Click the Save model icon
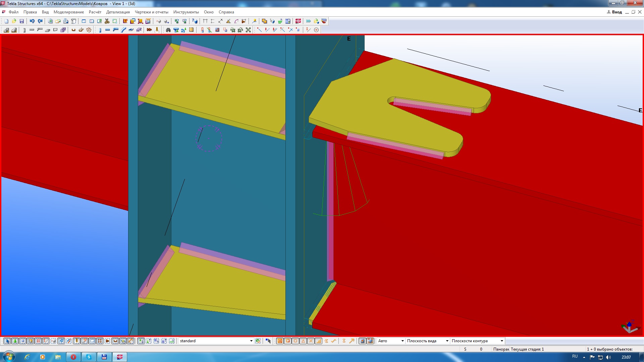Viewport: 644px width, 362px height. pos(22,21)
